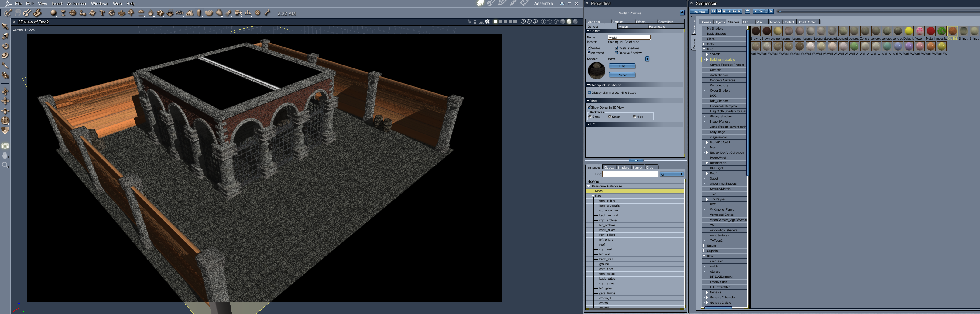Click the AGr text tool icon
The image size is (980, 314).
pos(180,13)
